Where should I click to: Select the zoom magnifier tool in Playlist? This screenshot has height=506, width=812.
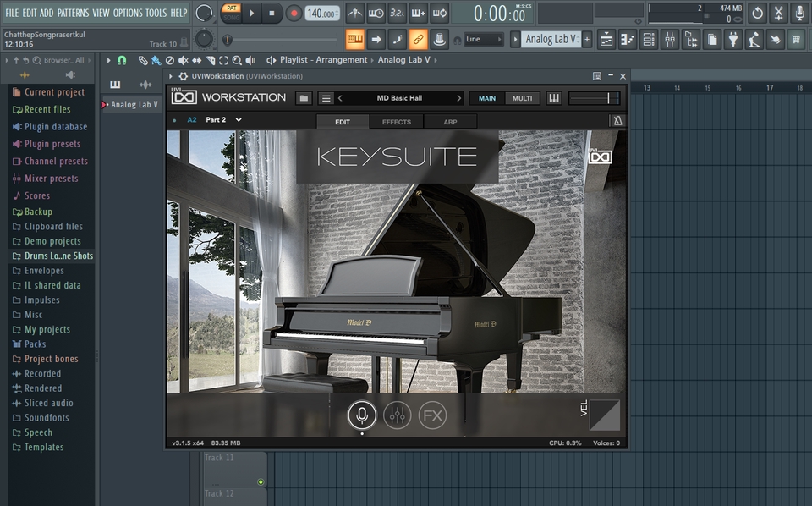pos(237,60)
